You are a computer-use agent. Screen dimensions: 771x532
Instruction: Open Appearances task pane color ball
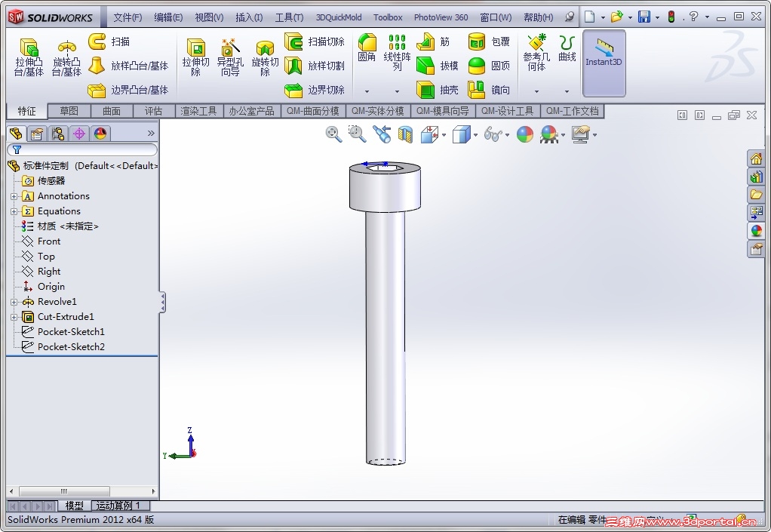point(756,231)
